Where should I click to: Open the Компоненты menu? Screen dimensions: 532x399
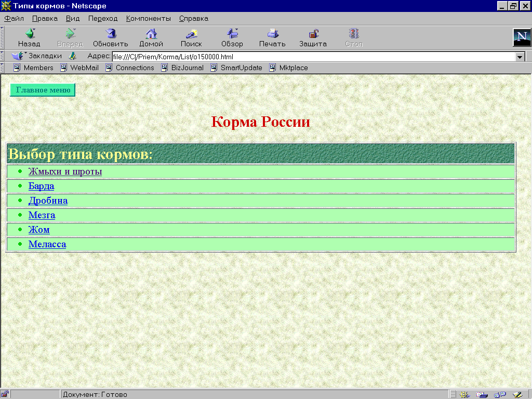pos(148,18)
